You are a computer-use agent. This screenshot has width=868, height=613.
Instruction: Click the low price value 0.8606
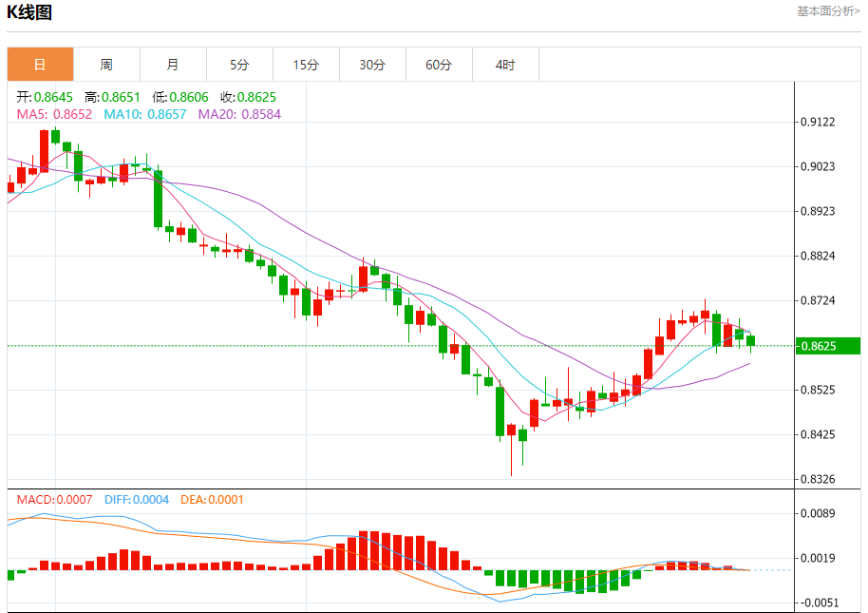(189, 97)
